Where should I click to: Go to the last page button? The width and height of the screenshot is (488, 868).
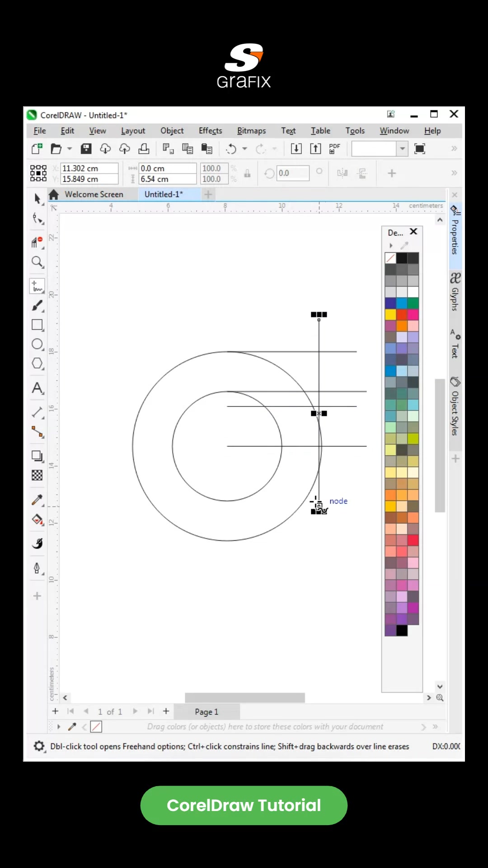pos(150,711)
